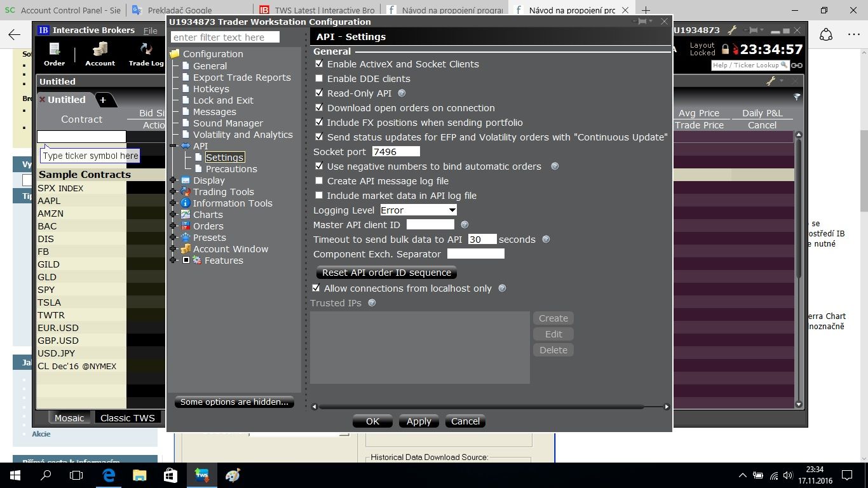Toggle Enable ActiveX and Socket Clients checkbox
The height and width of the screenshot is (488, 868).
319,64
